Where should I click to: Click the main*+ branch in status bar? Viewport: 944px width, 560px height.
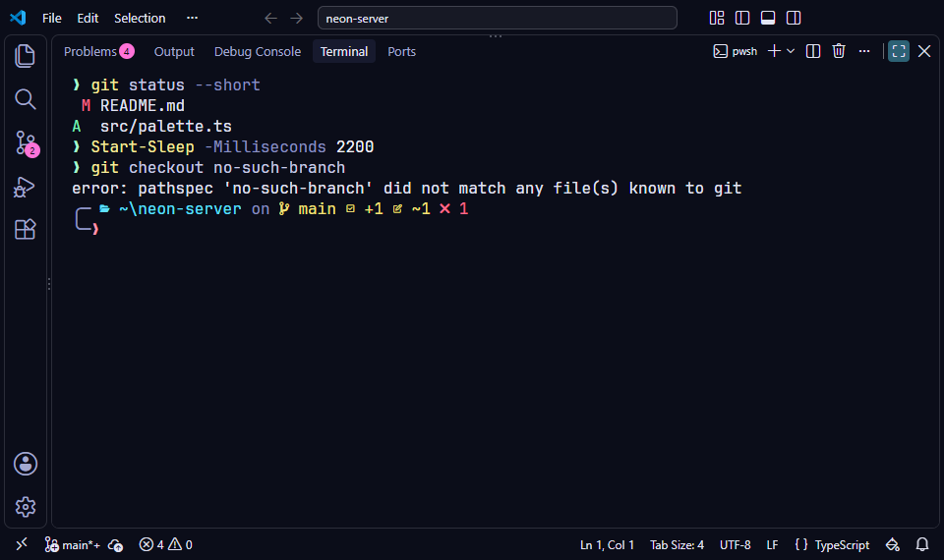click(x=72, y=545)
